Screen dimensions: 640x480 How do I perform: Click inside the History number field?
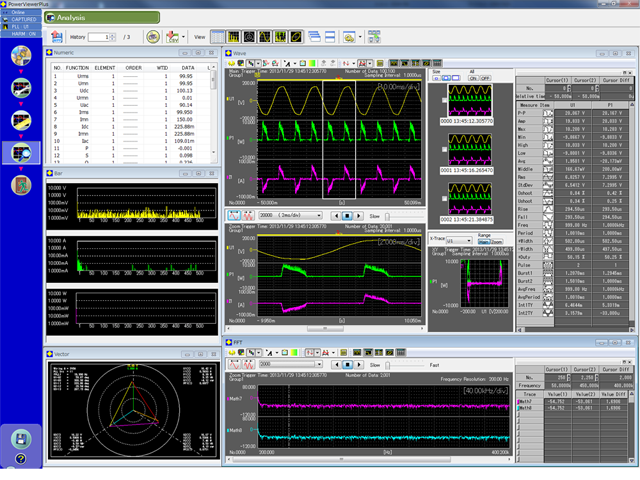pos(99,37)
